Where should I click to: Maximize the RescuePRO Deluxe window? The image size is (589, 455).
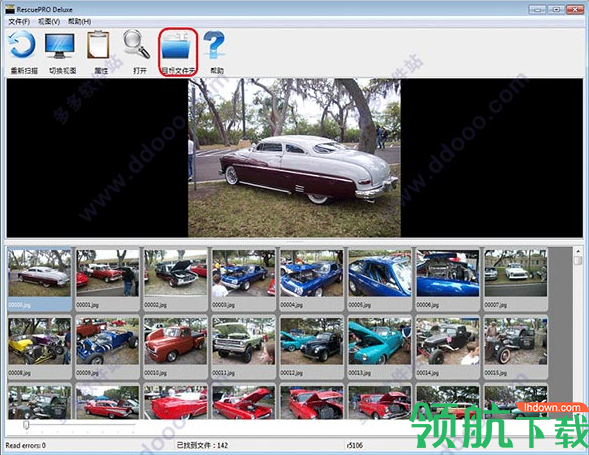coord(556,9)
